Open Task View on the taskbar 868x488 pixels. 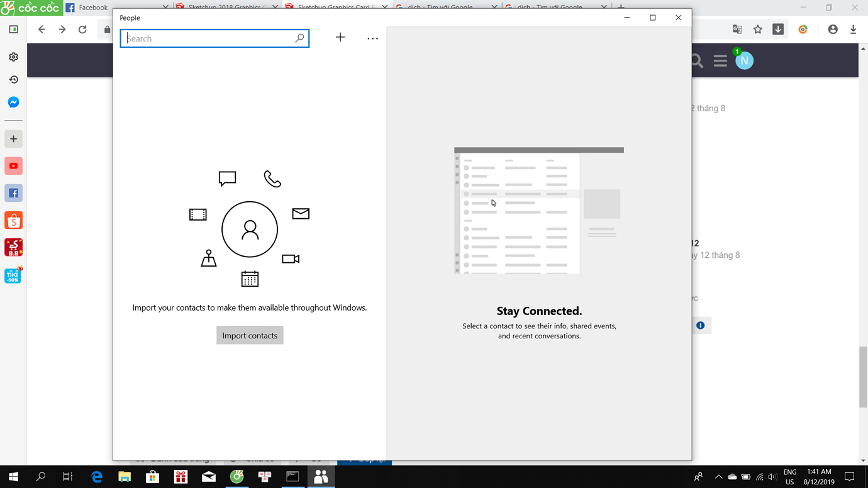tap(68, 477)
